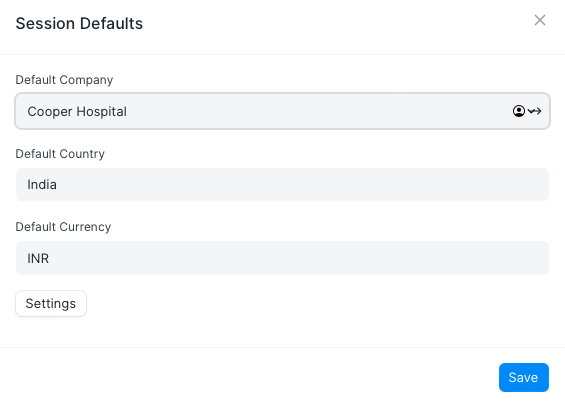Click the user profile icon in company field
The width and height of the screenshot is (565, 402).
(x=519, y=111)
